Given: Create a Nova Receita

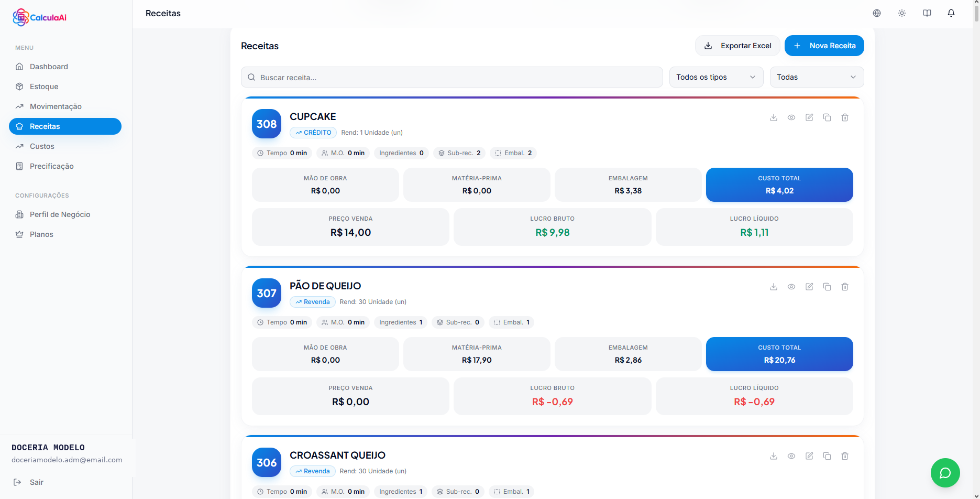Looking at the screenshot, I should click(x=824, y=46).
